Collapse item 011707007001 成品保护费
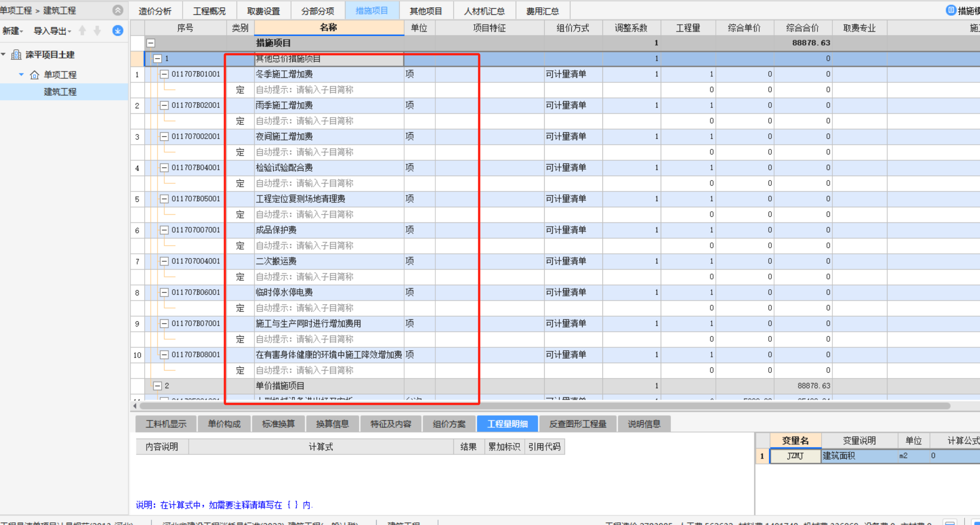This screenshot has height=525, width=980. (164, 230)
